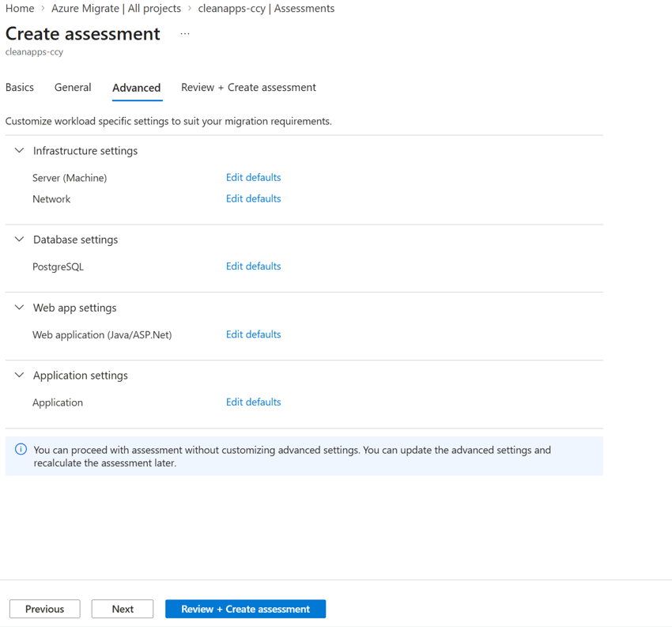Collapse the Database settings chevron
Image resolution: width=672 pixels, height=627 pixels.
[x=19, y=239]
